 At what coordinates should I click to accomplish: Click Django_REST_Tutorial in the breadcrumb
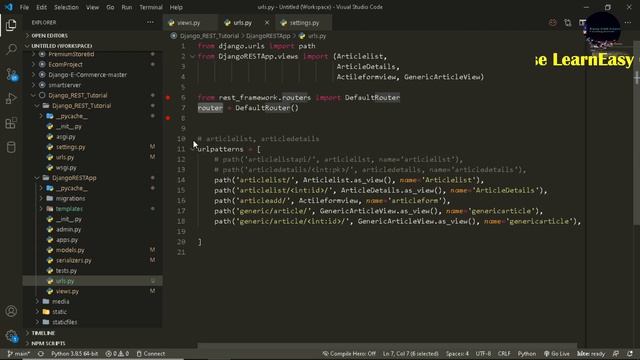(209, 36)
